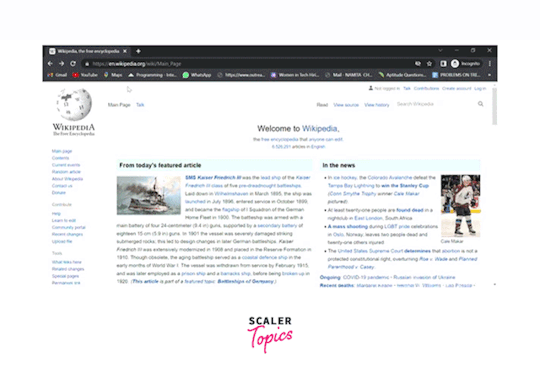Open About Wikipedia in the sidebar
This screenshot has height=384, width=540.
tap(67, 179)
